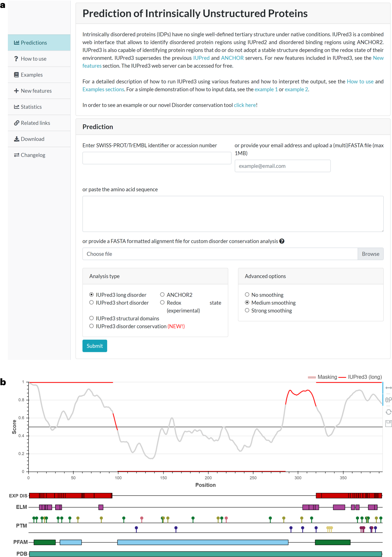Click the line chart icon beside Statistics
The height and width of the screenshot is (557, 392).
[16, 107]
